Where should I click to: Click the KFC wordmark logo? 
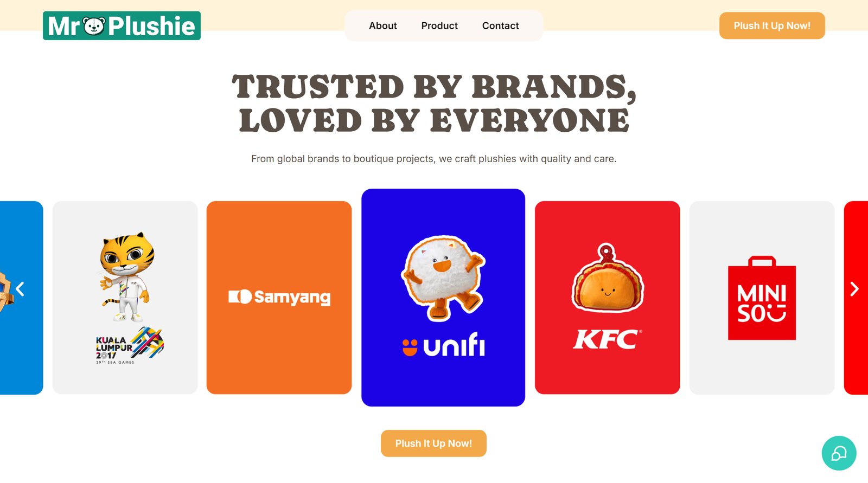(608, 339)
